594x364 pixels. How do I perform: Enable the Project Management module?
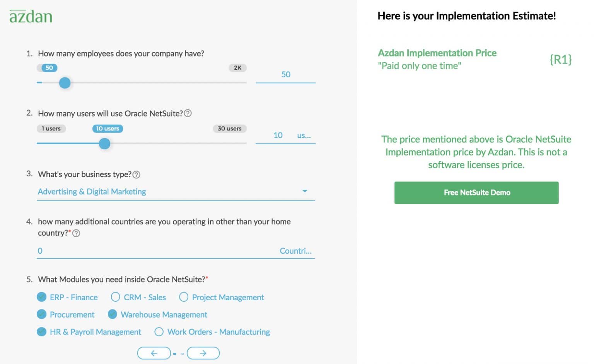tap(184, 297)
